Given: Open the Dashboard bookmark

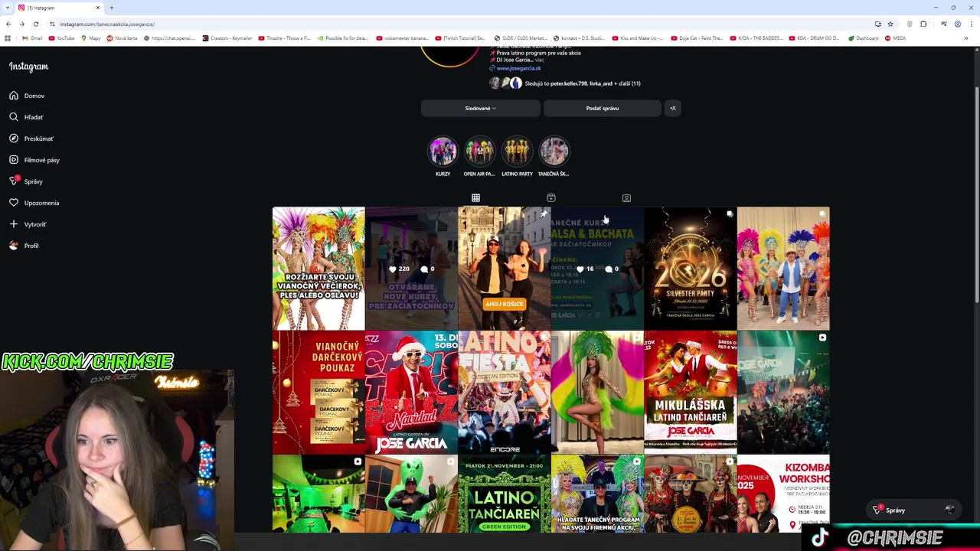Looking at the screenshot, I should coord(863,38).
